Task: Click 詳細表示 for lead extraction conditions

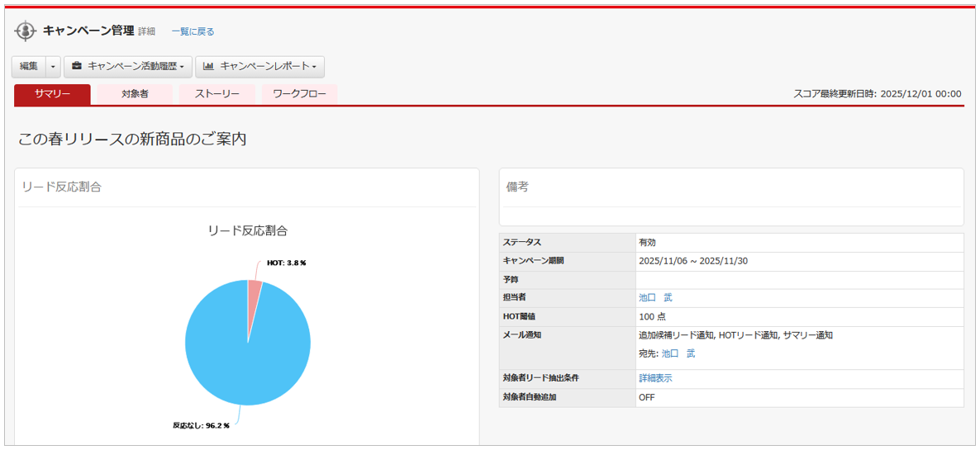Action: pyautogui.click(x=655, y=378)
